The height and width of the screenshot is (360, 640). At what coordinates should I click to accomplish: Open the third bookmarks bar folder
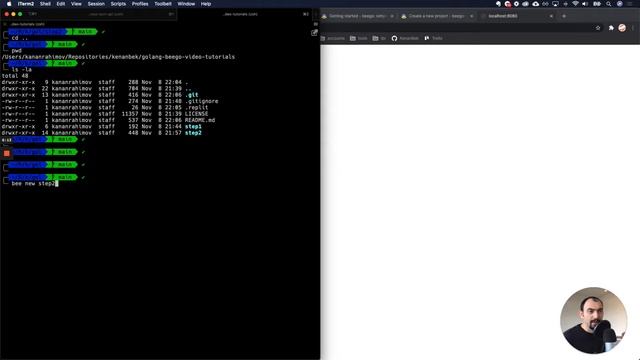(379, 38)
